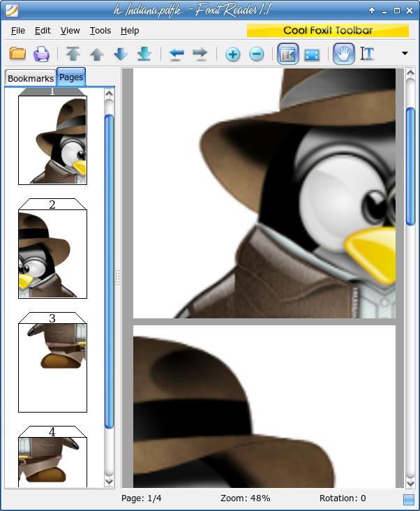Screen dimensions: 420x511
Task: Open the Tools menu
Action: pyautogui.click(x=100, y=31)
